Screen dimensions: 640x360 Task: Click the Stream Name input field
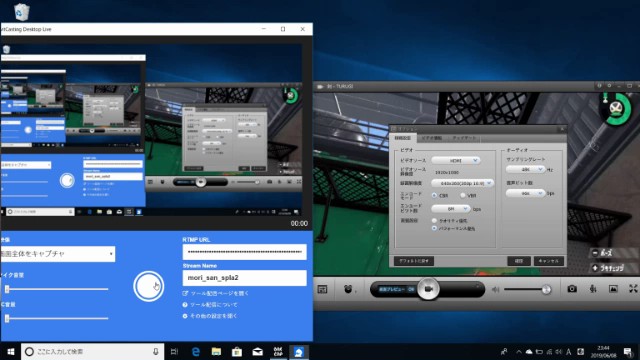tap(244, 278)
